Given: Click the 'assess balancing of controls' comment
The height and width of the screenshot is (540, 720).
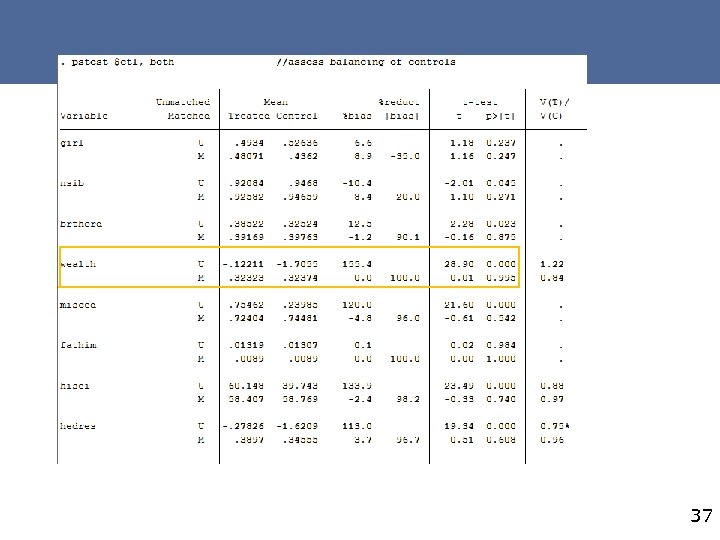Looking at the screenshot, I should point(366,61).
